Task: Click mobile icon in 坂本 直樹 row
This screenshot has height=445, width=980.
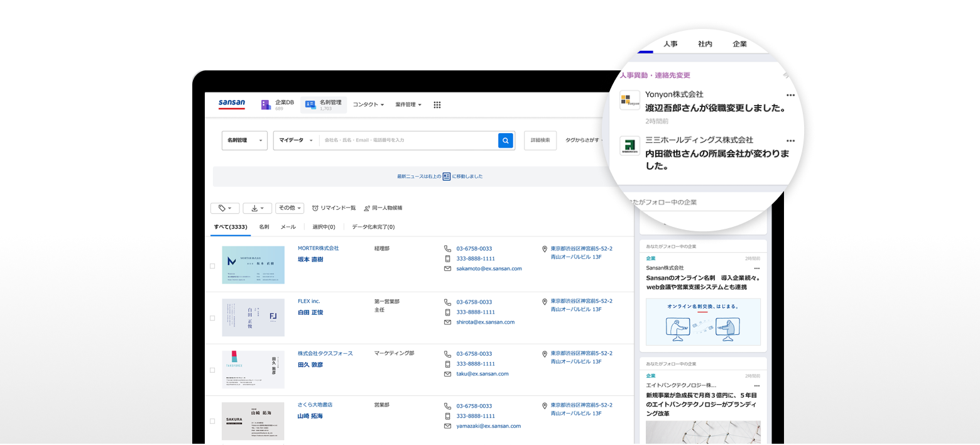Action: coord(448,258)
